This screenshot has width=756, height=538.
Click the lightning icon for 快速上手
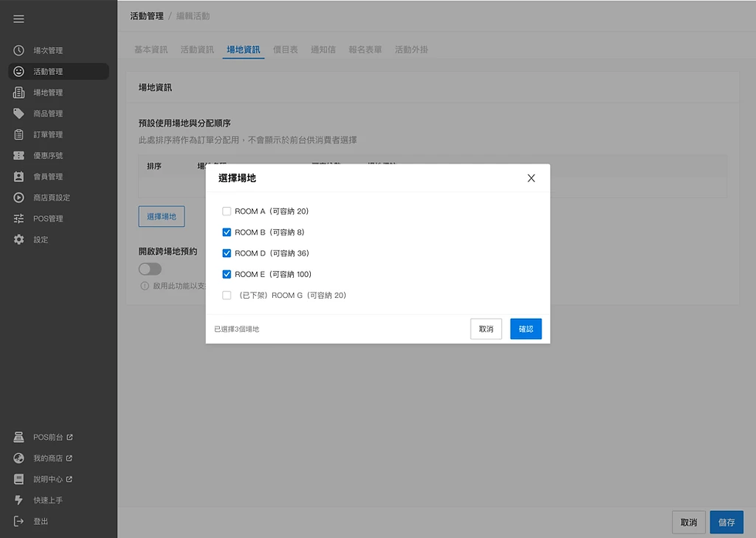[x=19, y=500]
